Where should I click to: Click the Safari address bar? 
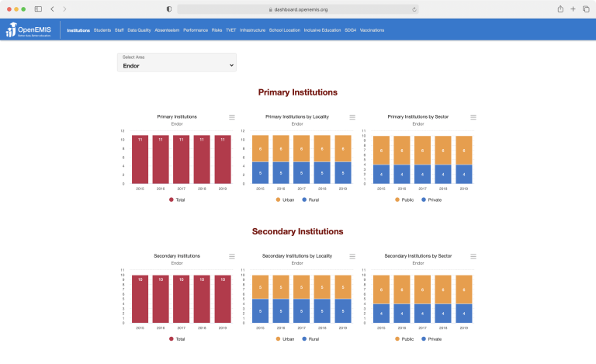[x=298, y=9]
